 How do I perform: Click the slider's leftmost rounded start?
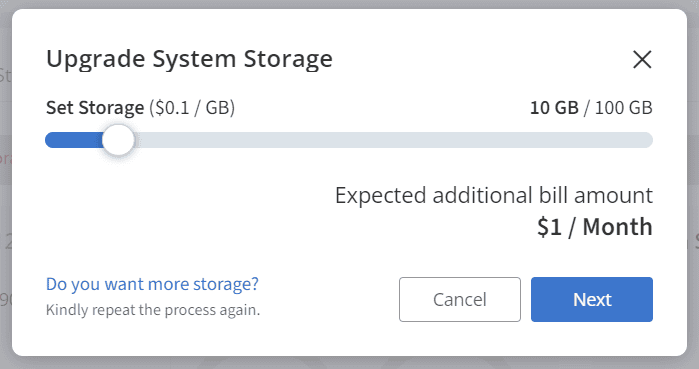point(50,140)
